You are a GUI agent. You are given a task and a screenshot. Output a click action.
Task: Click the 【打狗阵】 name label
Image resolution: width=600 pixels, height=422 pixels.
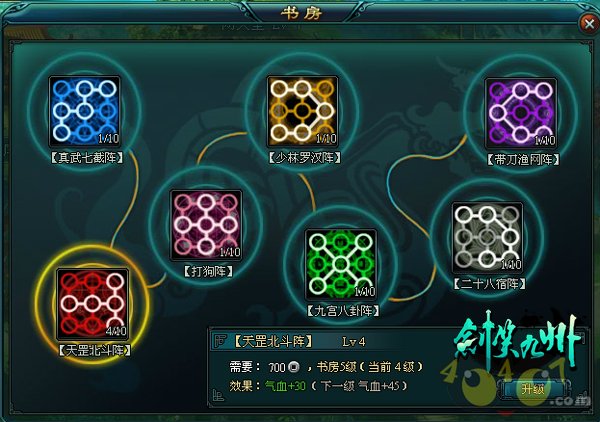coord(208,271)
